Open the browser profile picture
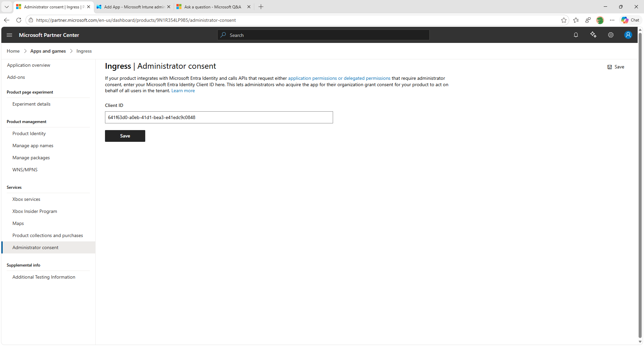The height and width of the screenshot is (346, 644). coord(600,20)
